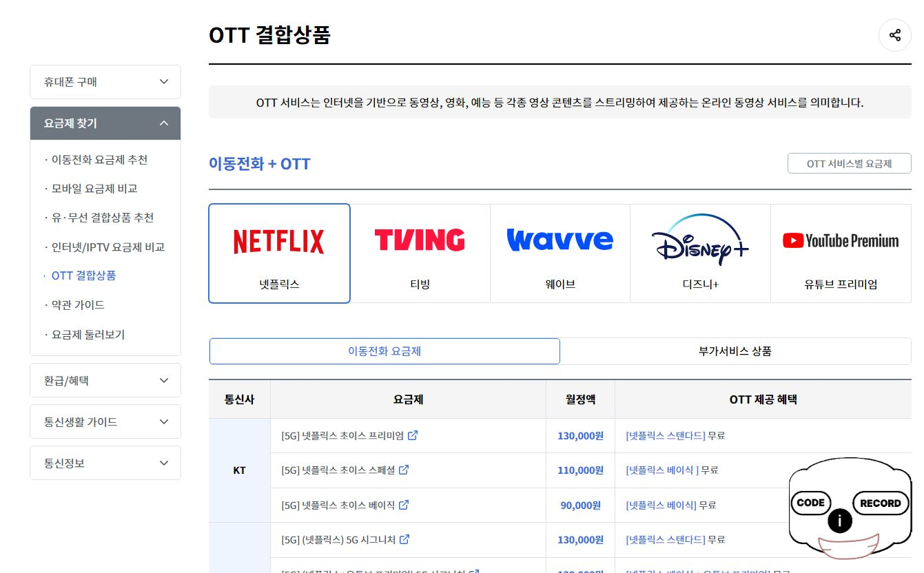
Task: Open 약관 가이드 in the sidebar
Action: [x=78, y=304]
